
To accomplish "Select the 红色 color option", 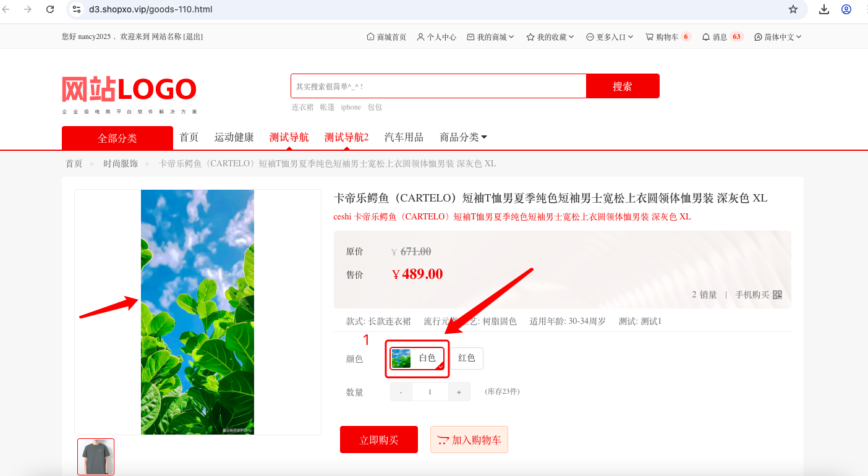I will click(467, 358).
